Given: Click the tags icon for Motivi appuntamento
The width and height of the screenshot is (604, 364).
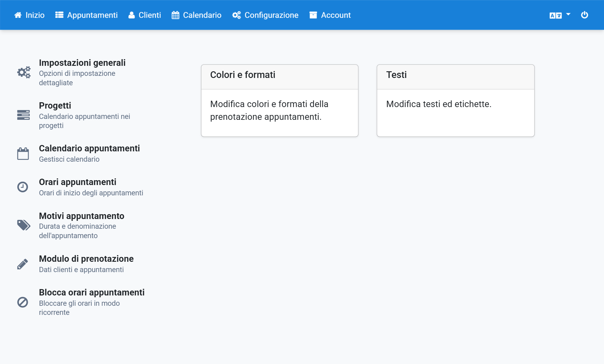Looking at the screenshot, I should [x=24, y=225].
